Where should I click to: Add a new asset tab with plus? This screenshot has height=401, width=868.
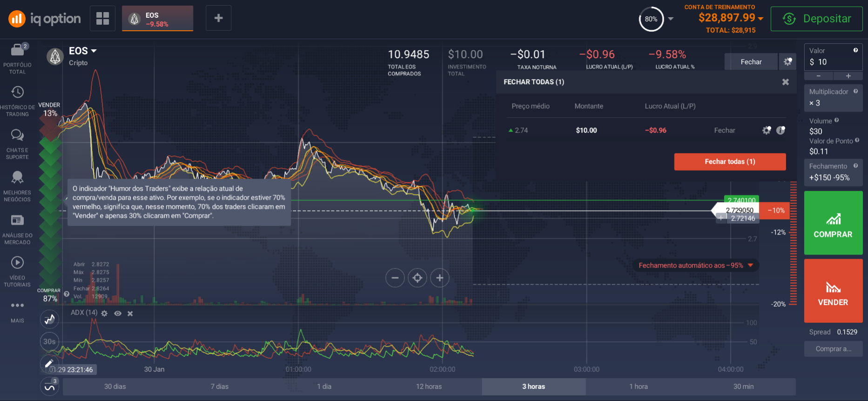tap(218, 19)
